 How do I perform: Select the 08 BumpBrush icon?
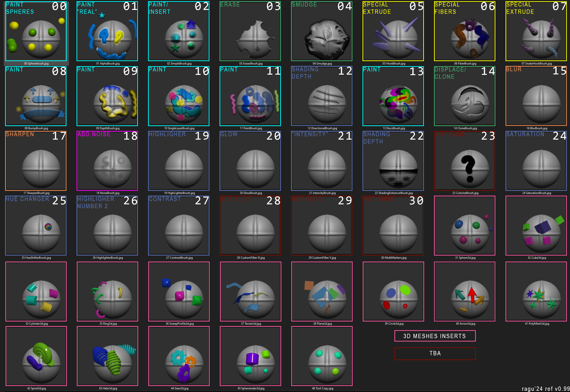click(36, 96)
